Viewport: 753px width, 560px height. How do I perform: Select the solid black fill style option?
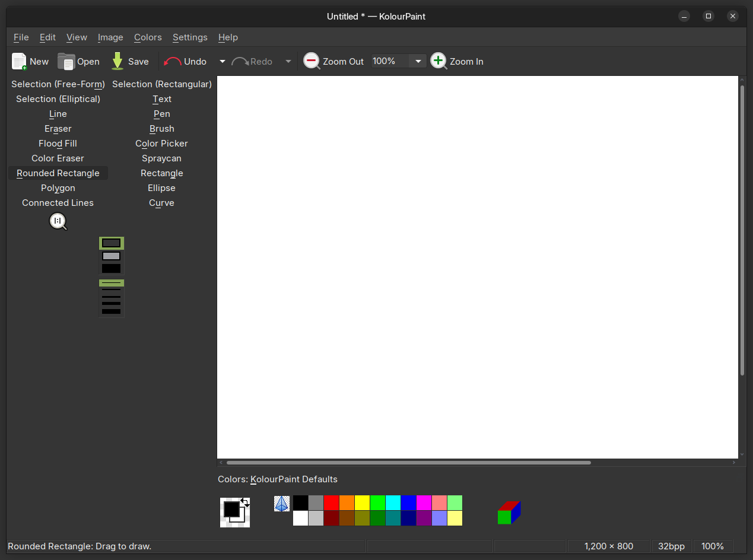[x=111, y=269]
